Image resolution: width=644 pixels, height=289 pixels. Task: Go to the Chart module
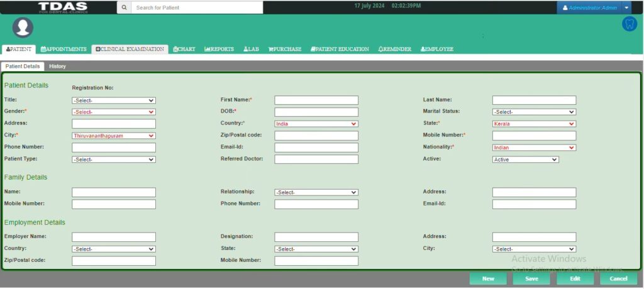tap(184, 49)
